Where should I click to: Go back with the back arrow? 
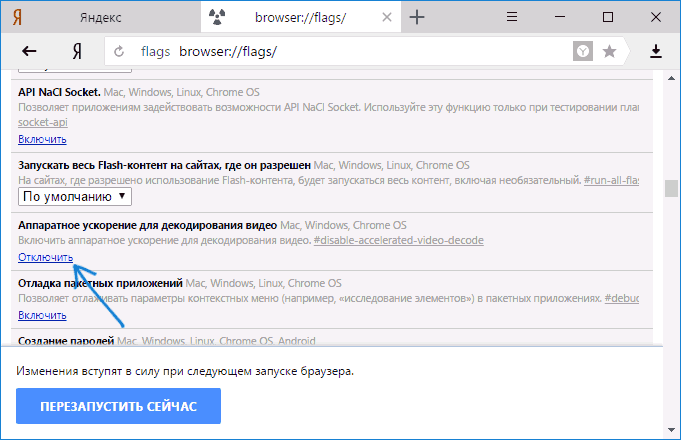(29, 52)
